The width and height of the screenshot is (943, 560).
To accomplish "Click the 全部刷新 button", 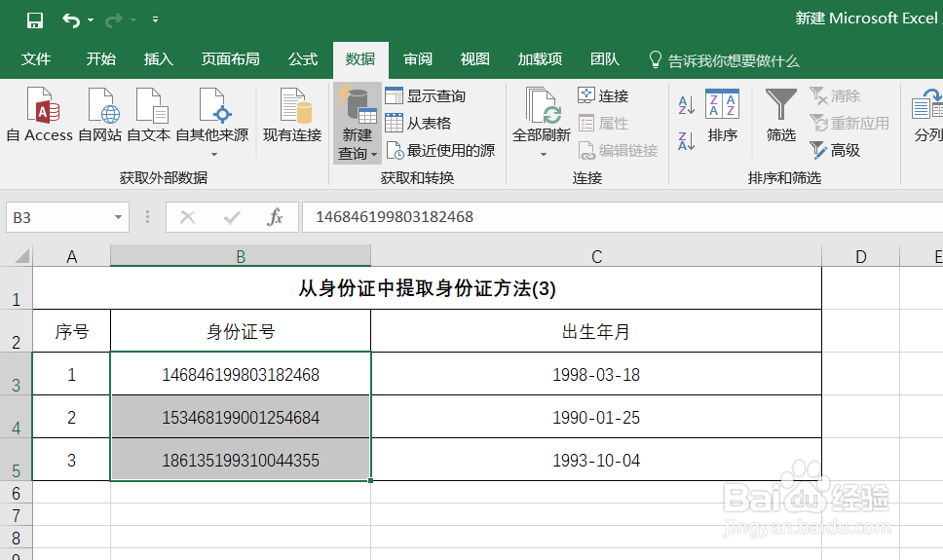I will coord(542,114).
